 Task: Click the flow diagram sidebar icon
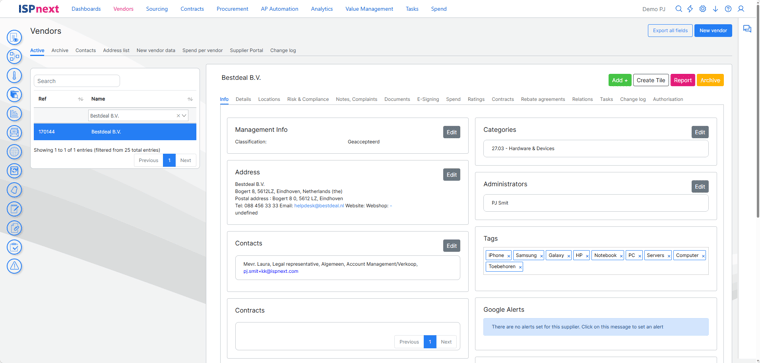pyautogui.click(x=15, y=56)
